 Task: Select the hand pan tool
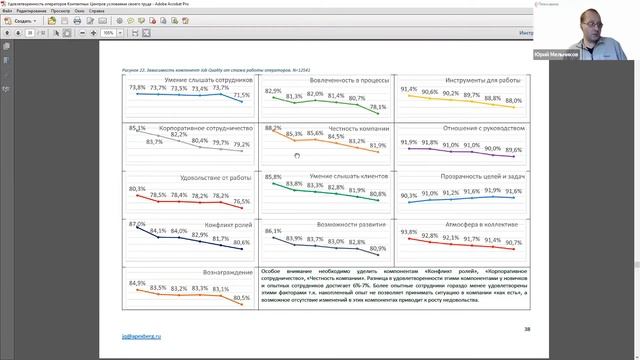(67, 33)
